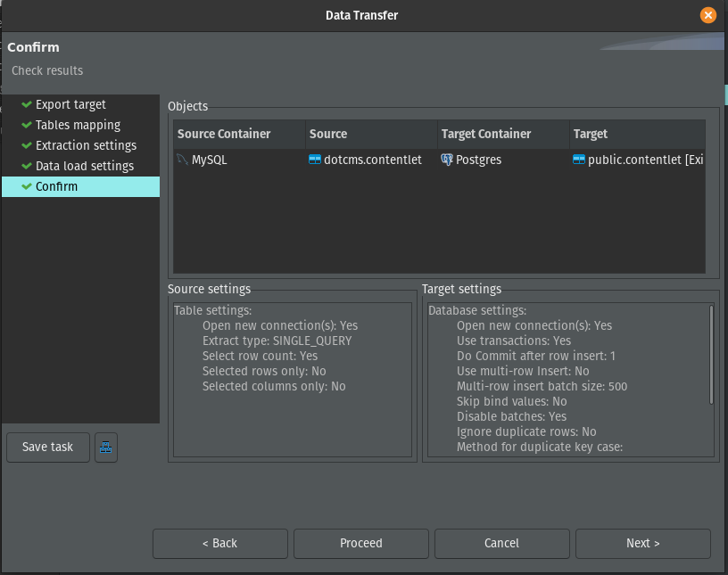Select the highlighted Confirm step
The width and height of the screenshot is (728, 575).
point(56,186)
